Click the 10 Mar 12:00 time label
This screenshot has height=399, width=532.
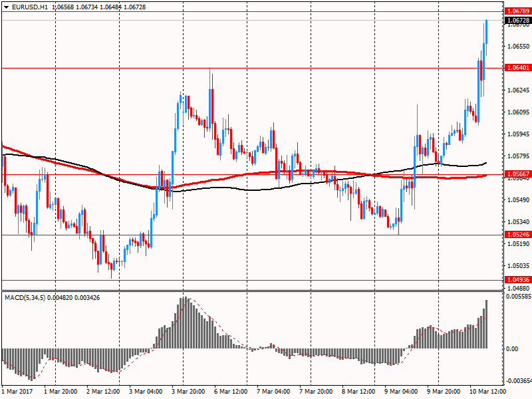pos(487,392)
